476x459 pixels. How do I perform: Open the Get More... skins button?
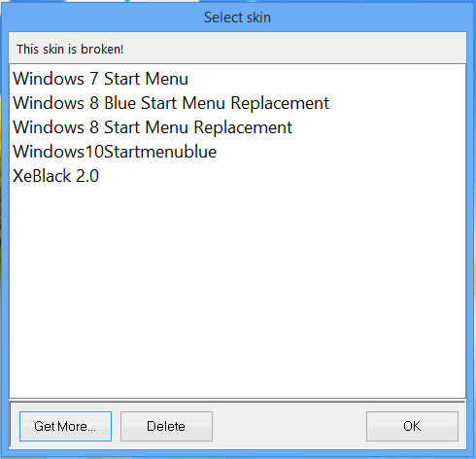point(65,426)
